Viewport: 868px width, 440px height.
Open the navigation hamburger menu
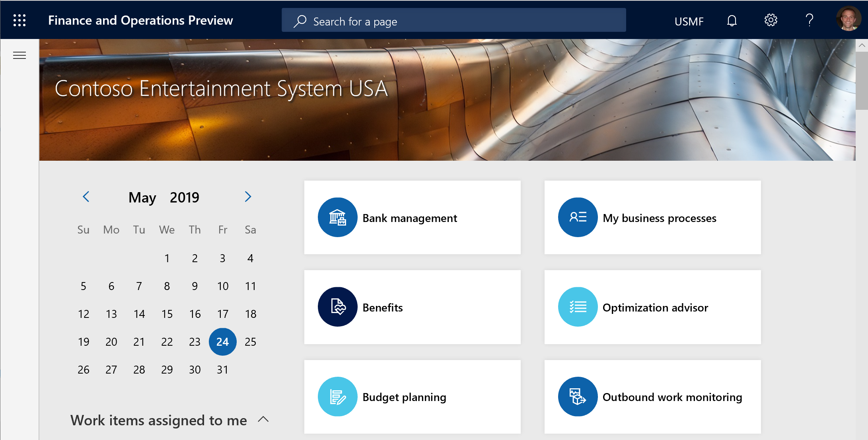coord(19,55)
